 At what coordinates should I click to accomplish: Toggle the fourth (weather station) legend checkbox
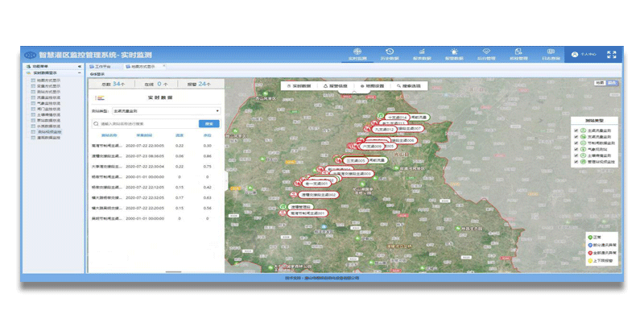tap(576, 149)
